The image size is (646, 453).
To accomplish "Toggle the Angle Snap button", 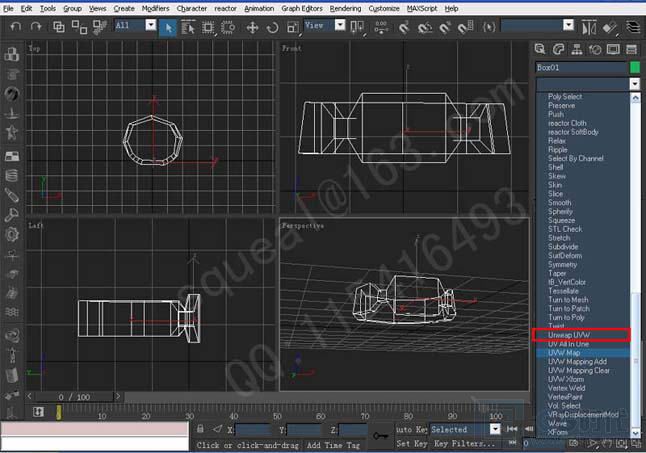I will (x=424, y=28).
